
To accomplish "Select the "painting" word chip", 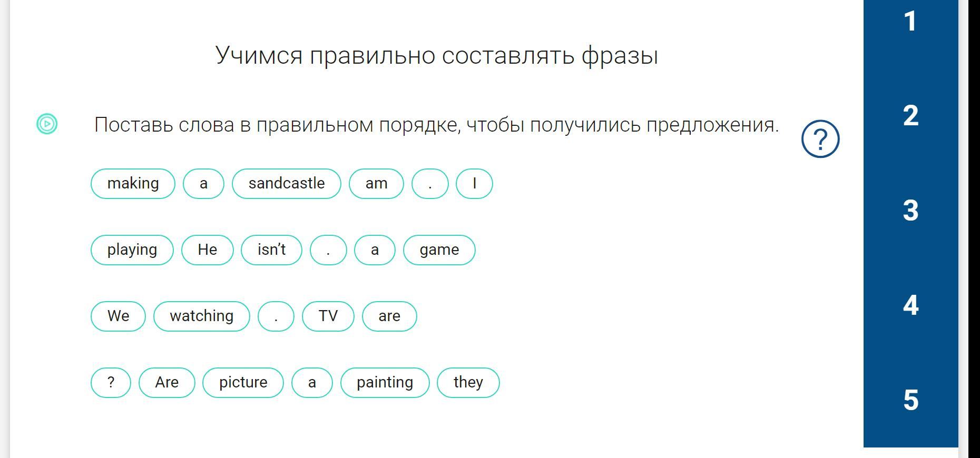I will [x=385, y=383].
